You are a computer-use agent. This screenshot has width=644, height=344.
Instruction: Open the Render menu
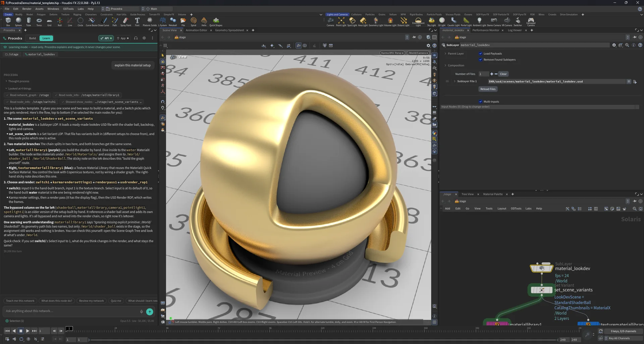click(27, 9)
